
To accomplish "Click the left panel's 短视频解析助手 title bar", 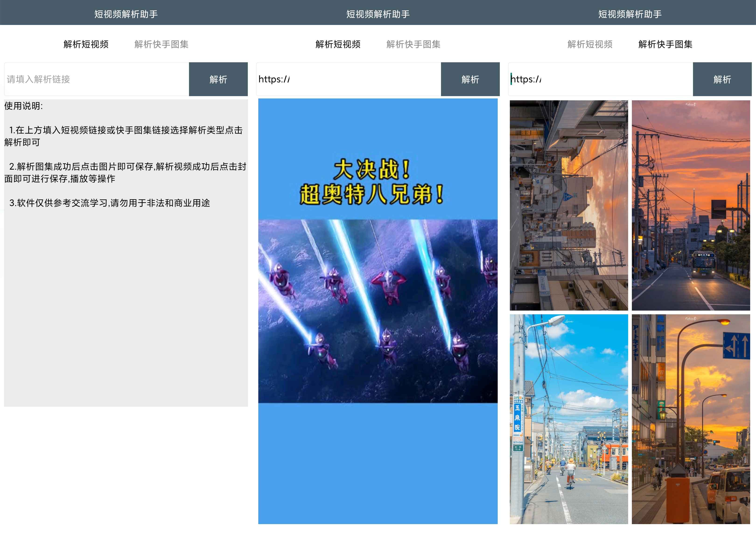I will click(126, 14).
